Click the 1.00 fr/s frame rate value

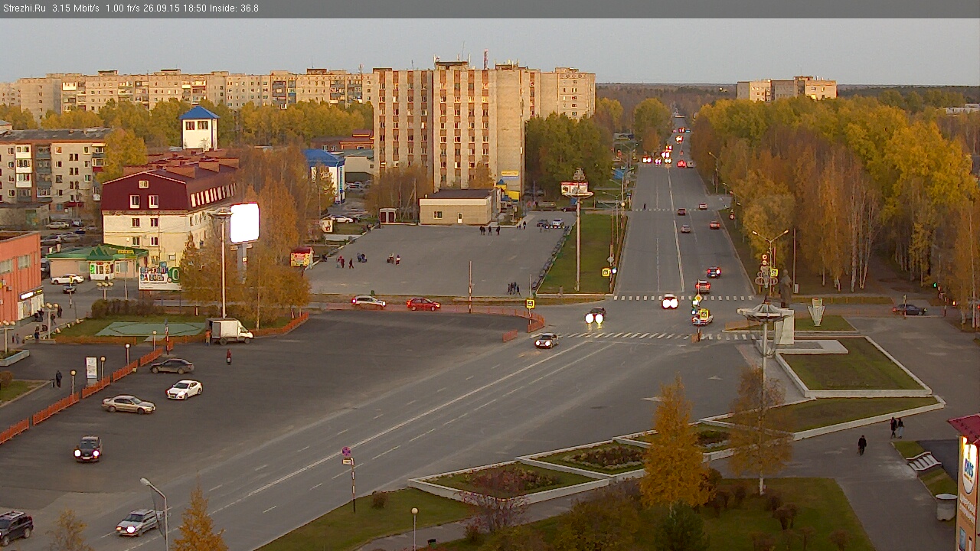124,8
